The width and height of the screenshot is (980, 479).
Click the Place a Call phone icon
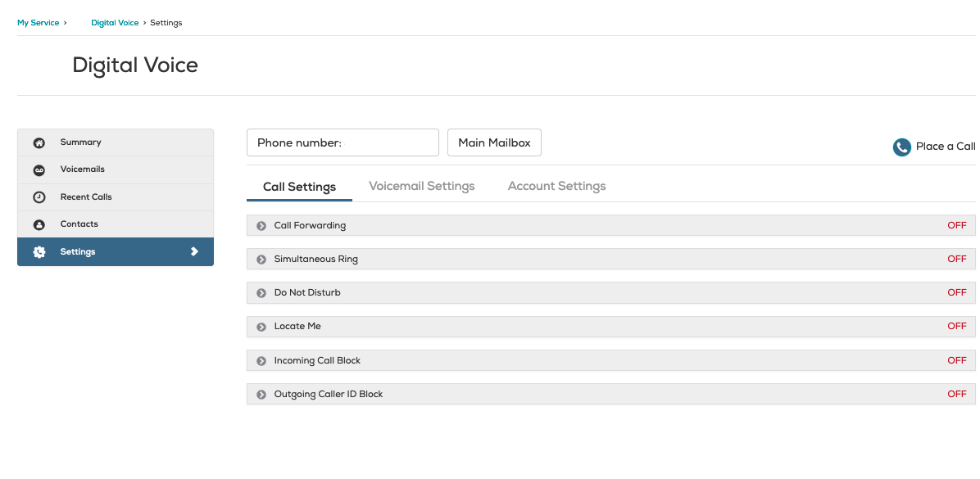(901, 147)
